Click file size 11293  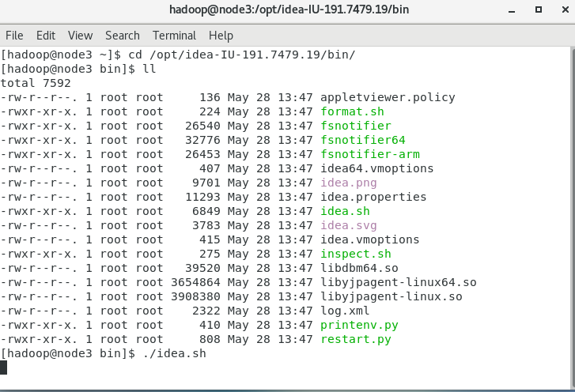click(202, 197)
